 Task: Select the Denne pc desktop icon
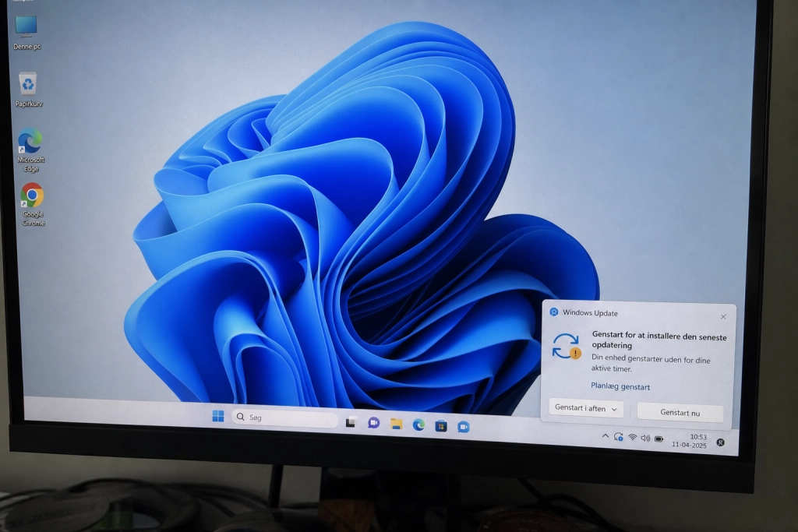26,33
